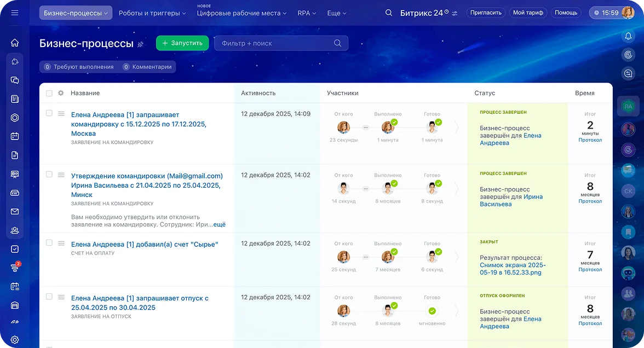The height and width of the screenshot is (348, 644).
Task: Open the Ирина Васильева status link
Action: click(511, 200)
